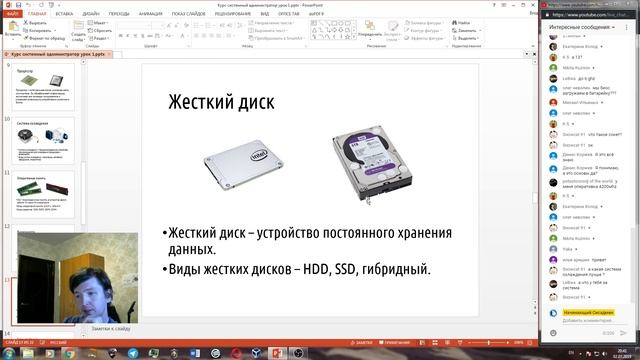The width and height of the screenshot is (640, 360).
Task: Open Chrome from the taskbar
Action: tap(70, 353)
